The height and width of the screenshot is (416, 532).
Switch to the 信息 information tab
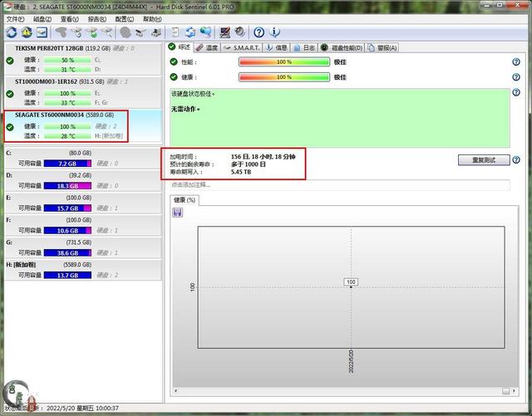[x=277, y=48]
